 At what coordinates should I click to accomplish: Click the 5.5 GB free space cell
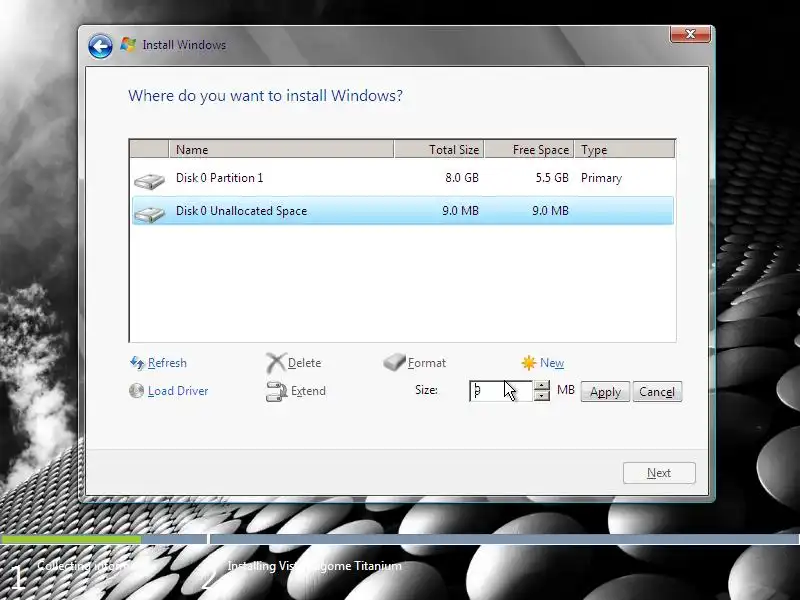[x=552, y=178]
